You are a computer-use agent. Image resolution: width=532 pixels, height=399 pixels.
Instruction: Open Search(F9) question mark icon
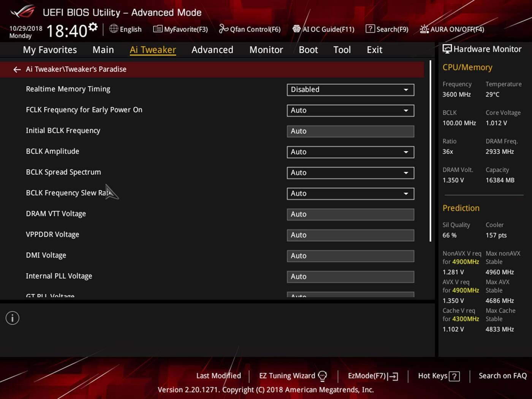[370, 29]
